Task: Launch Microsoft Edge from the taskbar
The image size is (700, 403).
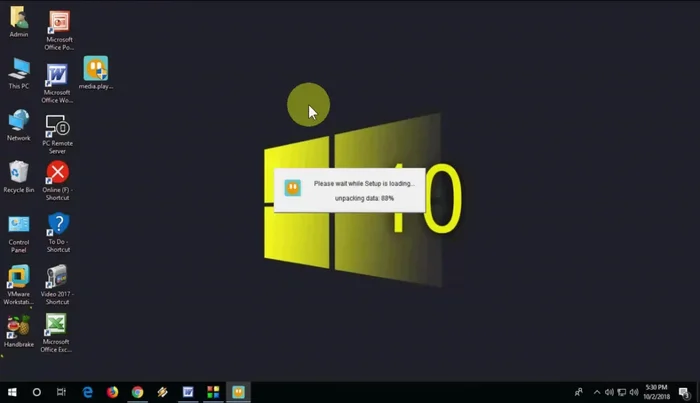Action: (88, 392)
